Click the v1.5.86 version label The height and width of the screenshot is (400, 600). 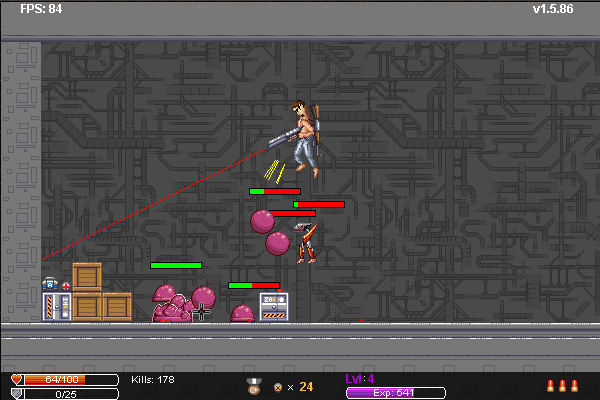click(553, 9)
